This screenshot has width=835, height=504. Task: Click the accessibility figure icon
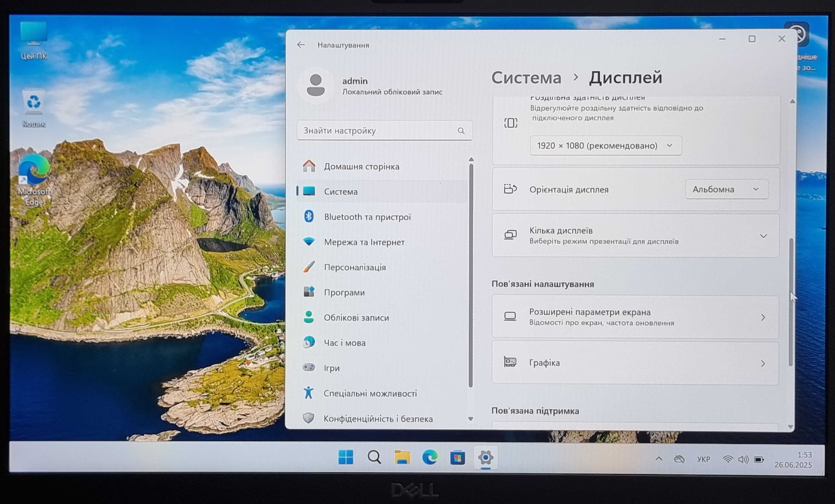(308, 393)
